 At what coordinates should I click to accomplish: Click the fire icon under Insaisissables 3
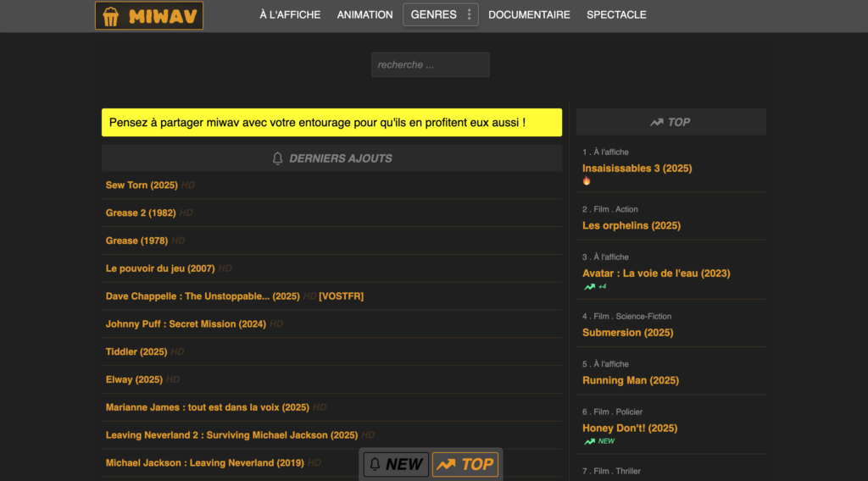click(x=587, y=181)
